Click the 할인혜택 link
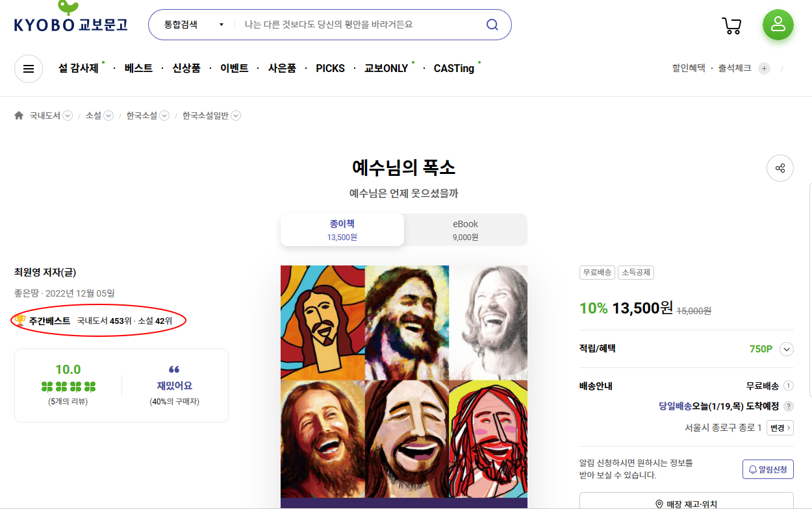Viewport: 812px width, 516px height. (689, 68)
